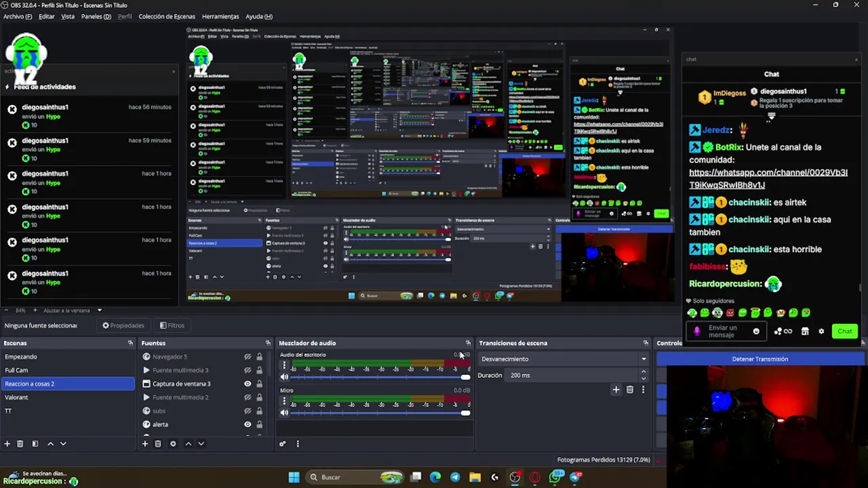This screenshot has height=488, width=868.
Task: Pop out the Transiciones de escena dock
Action: coord(646,343)
